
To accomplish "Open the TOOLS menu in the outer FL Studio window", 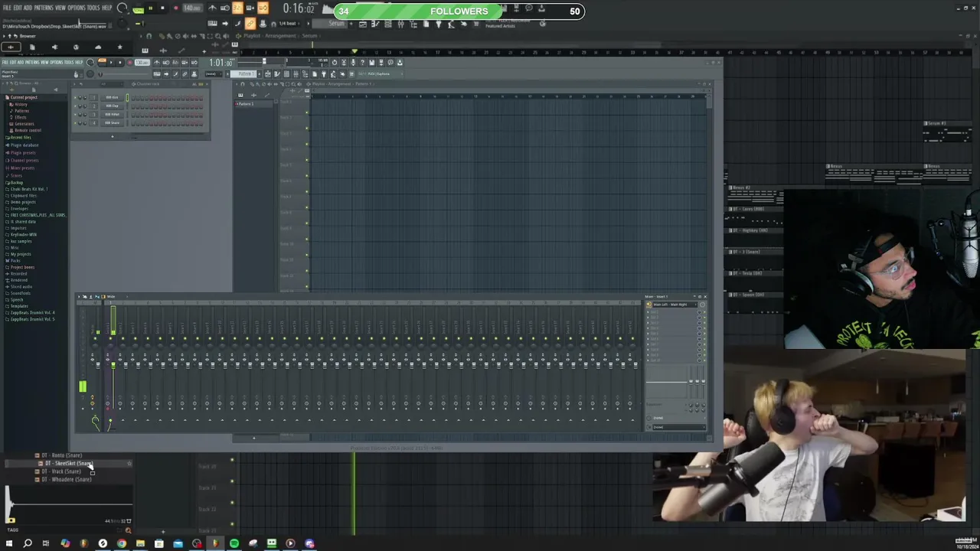I will pyautogui.click(x=93, y=8).
